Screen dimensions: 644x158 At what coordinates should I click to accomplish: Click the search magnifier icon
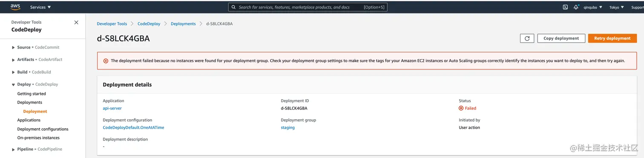(x=233, y=7)
